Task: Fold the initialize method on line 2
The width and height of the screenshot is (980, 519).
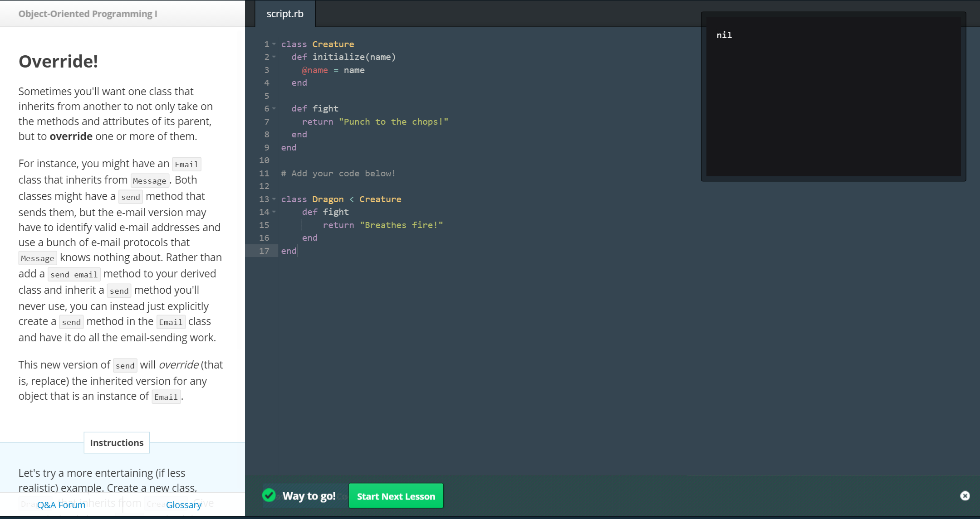Action: pyautogui.click(x=274, y=57)
